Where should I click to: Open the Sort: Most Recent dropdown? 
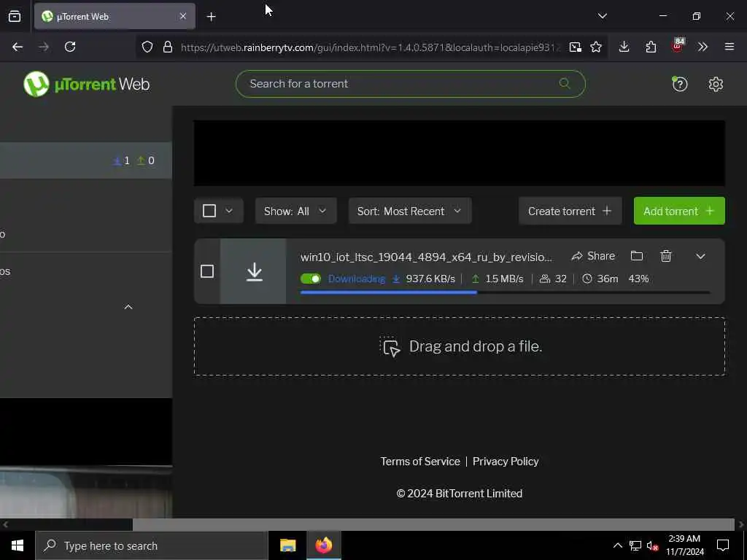pyautogui.click(x=410, y=211)
